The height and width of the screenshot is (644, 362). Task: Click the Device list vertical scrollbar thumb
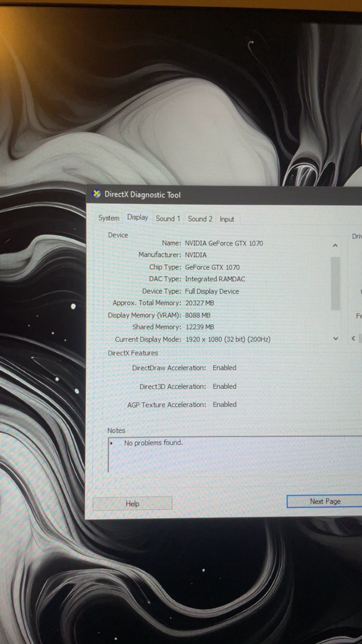coord(335,284)
